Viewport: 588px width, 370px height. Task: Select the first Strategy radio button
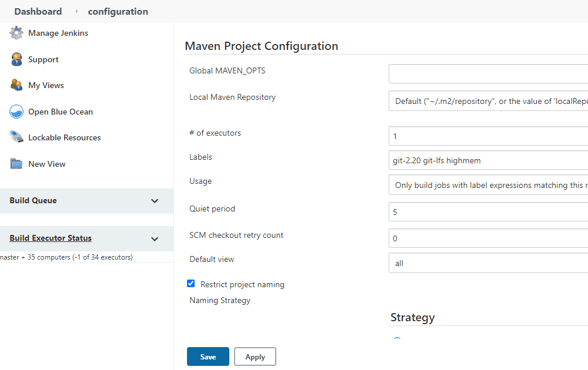[x=397, y=339]
